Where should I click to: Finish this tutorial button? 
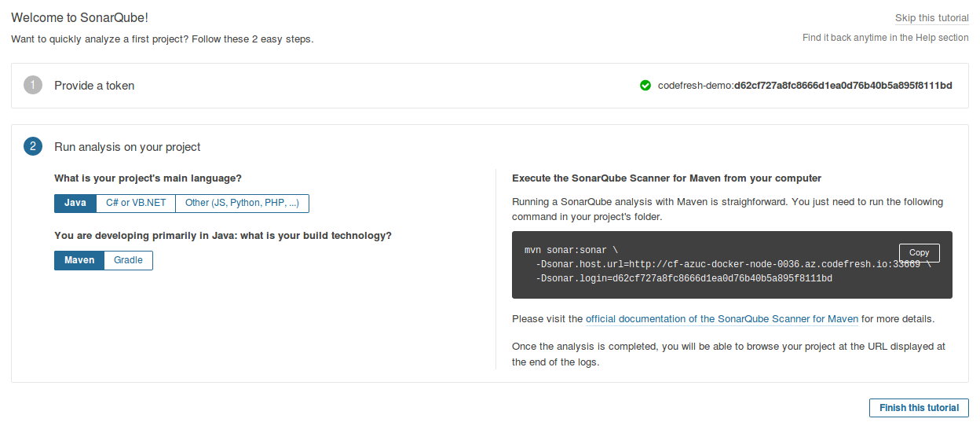[919, 408]
